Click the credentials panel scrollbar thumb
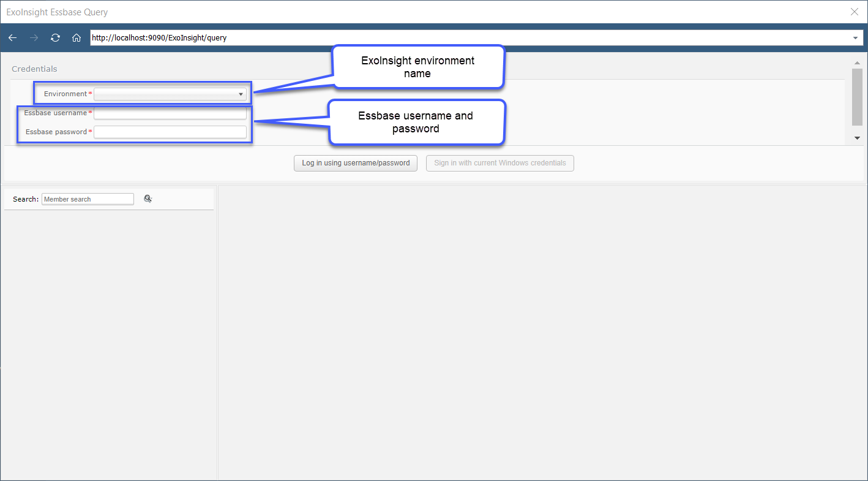Viewport: 868px width, 481px height. 857,97
